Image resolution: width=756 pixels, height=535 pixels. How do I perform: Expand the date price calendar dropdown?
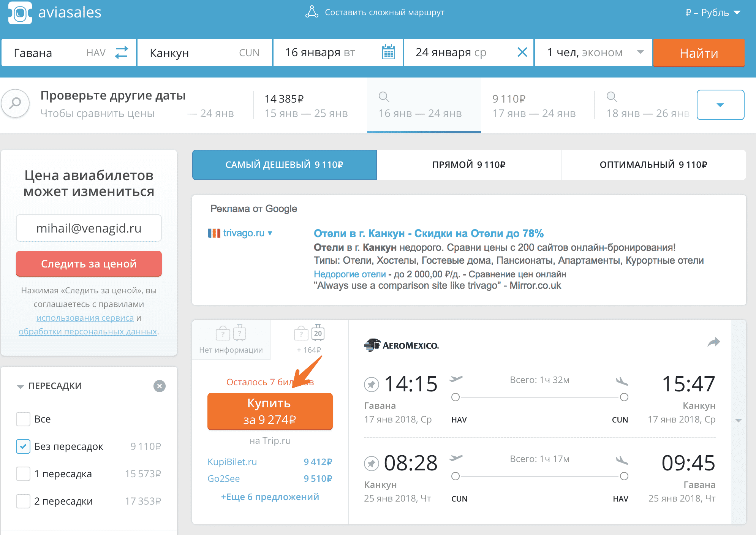click(720, 105)
